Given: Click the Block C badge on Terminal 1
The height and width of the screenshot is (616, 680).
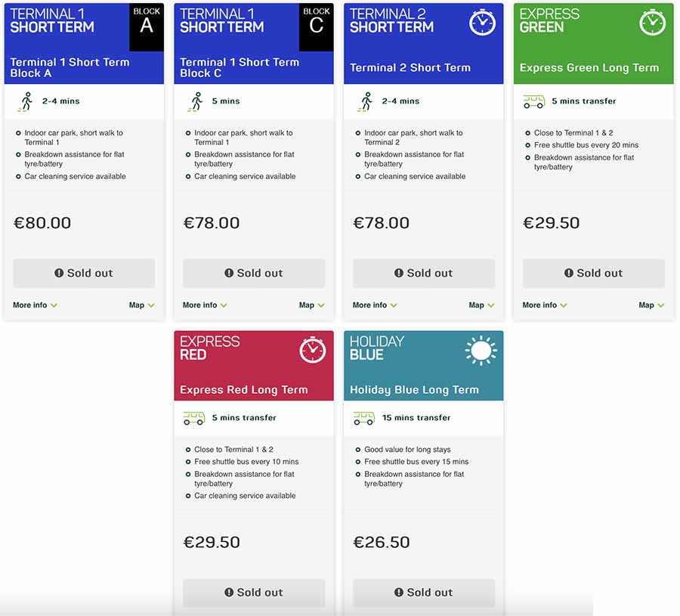Looking at the screenshot, I should (x=316, y=27).
